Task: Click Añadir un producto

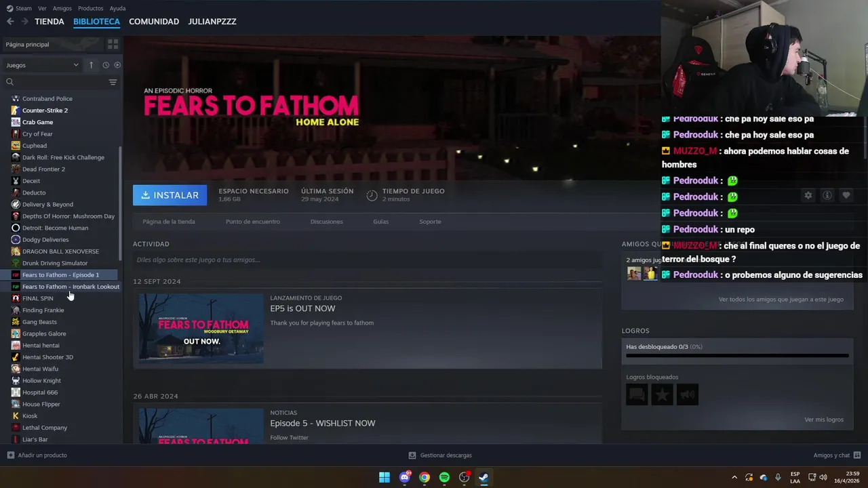Action: pyautogui.click(x=37, y=455)
